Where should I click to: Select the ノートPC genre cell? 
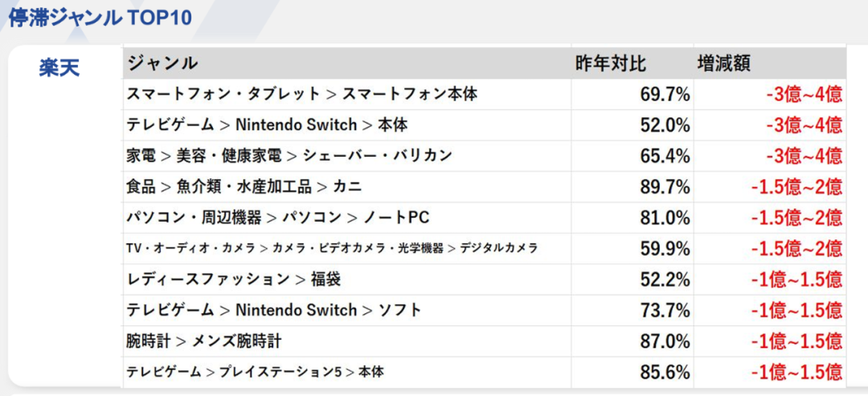[278, 218]
